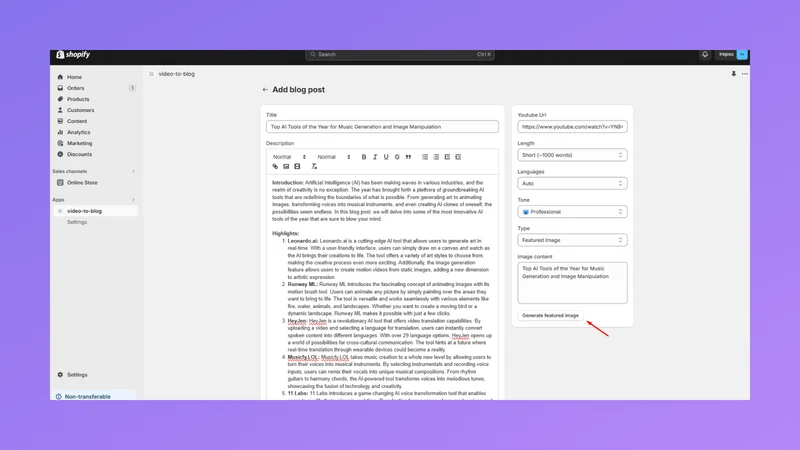Open the Tone dropdown set to Professional
Viewport: 800px width, 450px height.
pyautogui.click(x=572, y=212)
